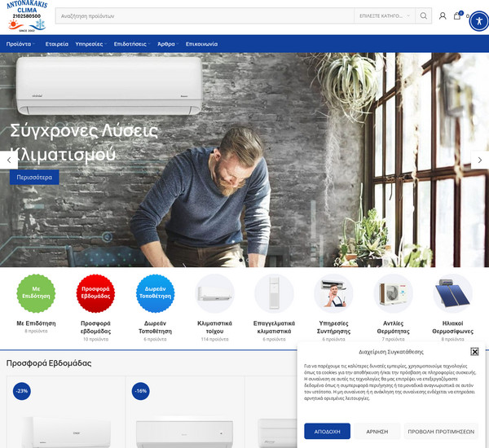This screenshot has height=448, width=489.
Task: Open shopping cart icon
Action: (x=457, y=16)
